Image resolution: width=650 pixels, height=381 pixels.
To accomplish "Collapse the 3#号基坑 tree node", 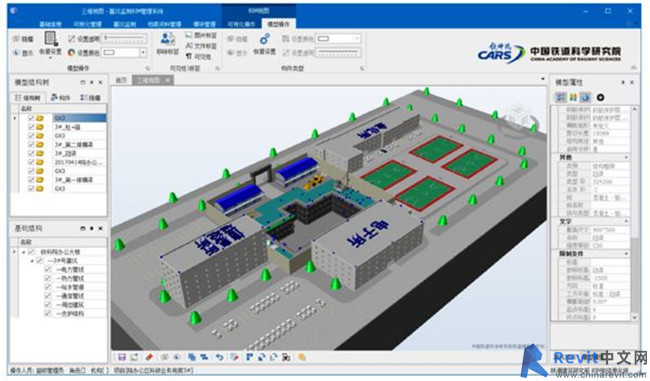I will click(32, 261).
